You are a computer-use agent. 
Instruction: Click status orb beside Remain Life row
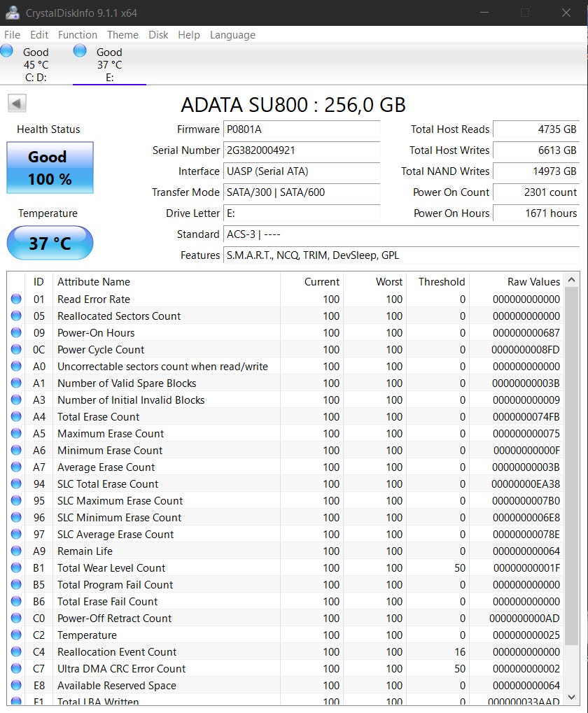[16, 551]
